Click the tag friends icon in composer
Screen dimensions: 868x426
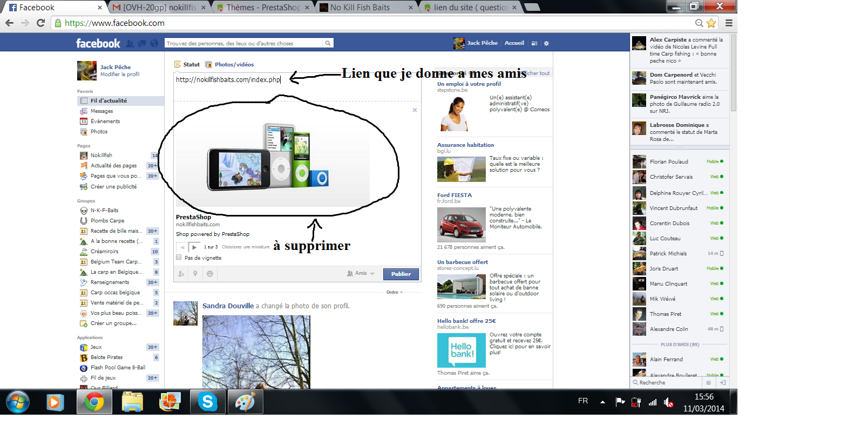pos(181,274)
